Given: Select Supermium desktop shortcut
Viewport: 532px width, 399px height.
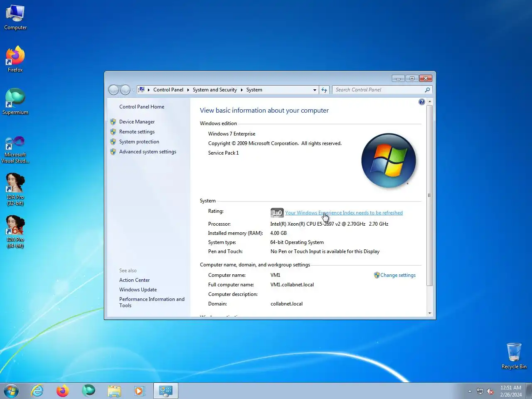Looking at the screenshot, I should pyautogui.click(x=15, y=101).
